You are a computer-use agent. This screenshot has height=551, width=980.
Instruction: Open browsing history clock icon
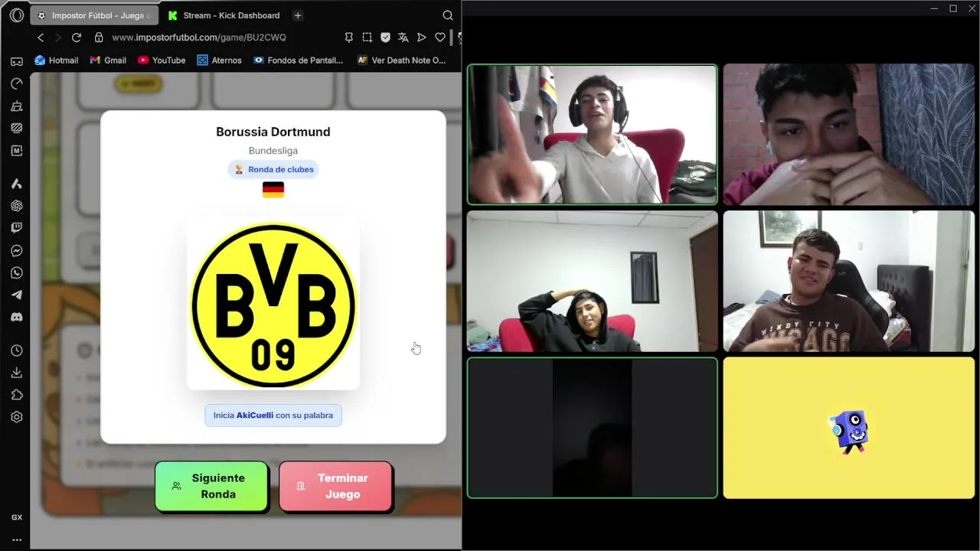coord(17,350)
